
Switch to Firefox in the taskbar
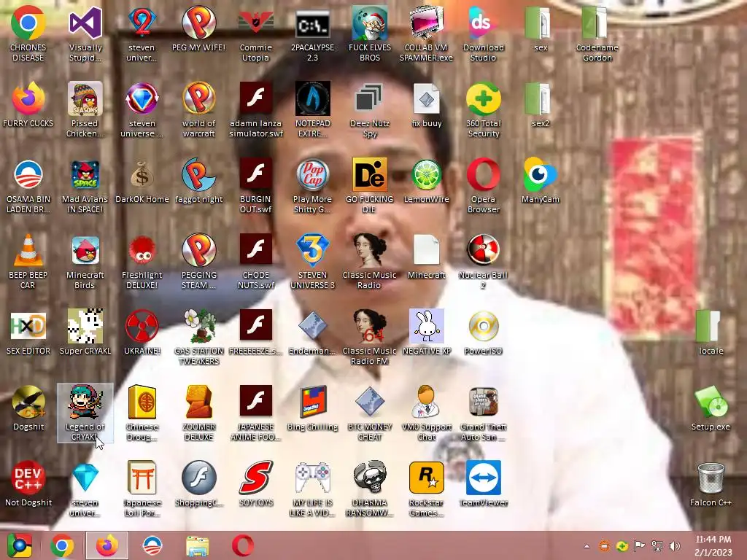pyautogui.click(x=107, y=545)
